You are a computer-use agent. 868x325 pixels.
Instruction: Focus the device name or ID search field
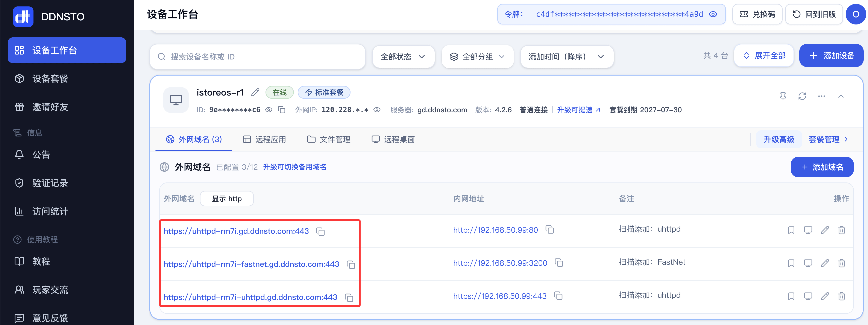tap(258, 57)
